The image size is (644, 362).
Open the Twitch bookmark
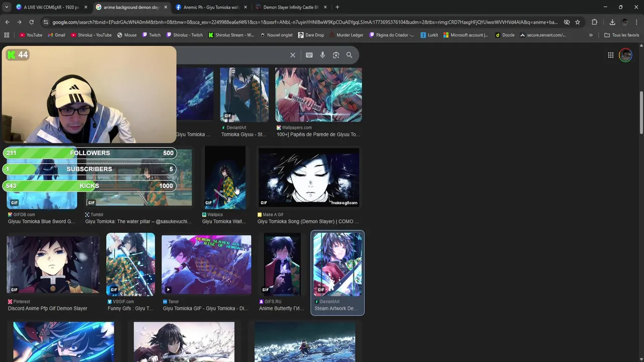[151, 35]
